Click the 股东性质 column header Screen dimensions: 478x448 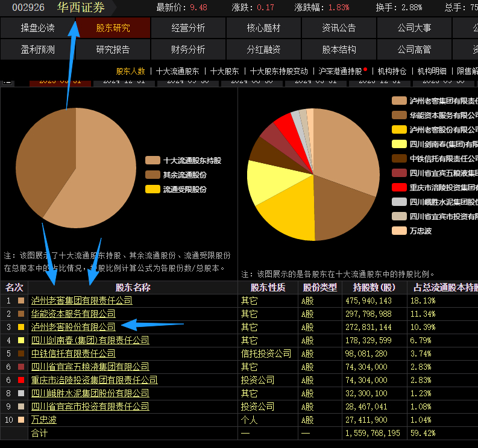(268, 287)
